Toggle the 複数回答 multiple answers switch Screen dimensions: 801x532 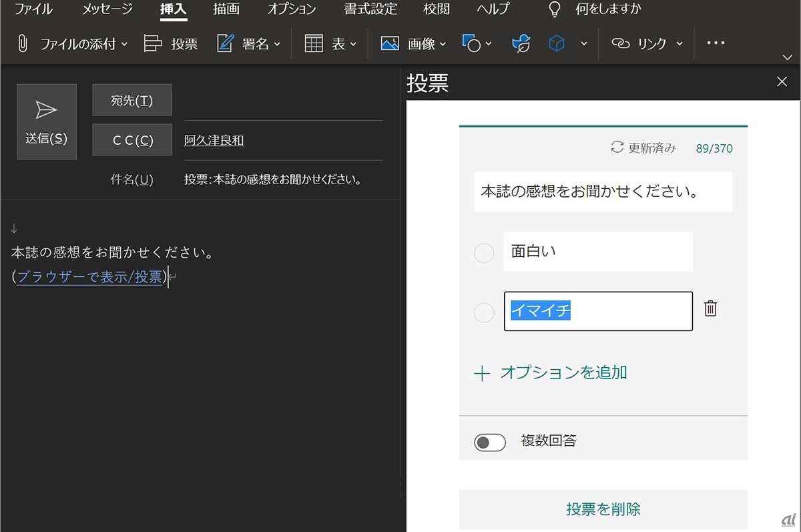coord(489,442)
